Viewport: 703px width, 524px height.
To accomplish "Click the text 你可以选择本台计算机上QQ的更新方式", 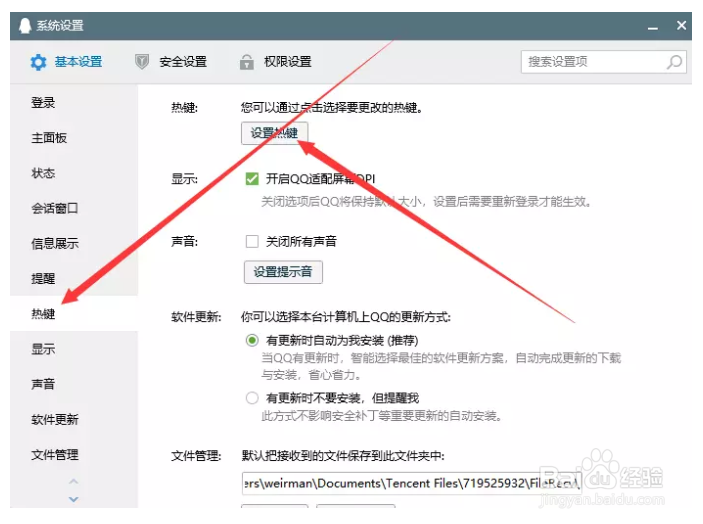I will tap(346, 317).
